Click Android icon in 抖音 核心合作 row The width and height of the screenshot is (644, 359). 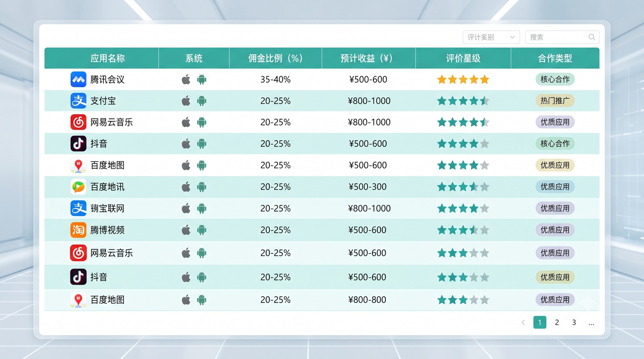click(201, 144)
